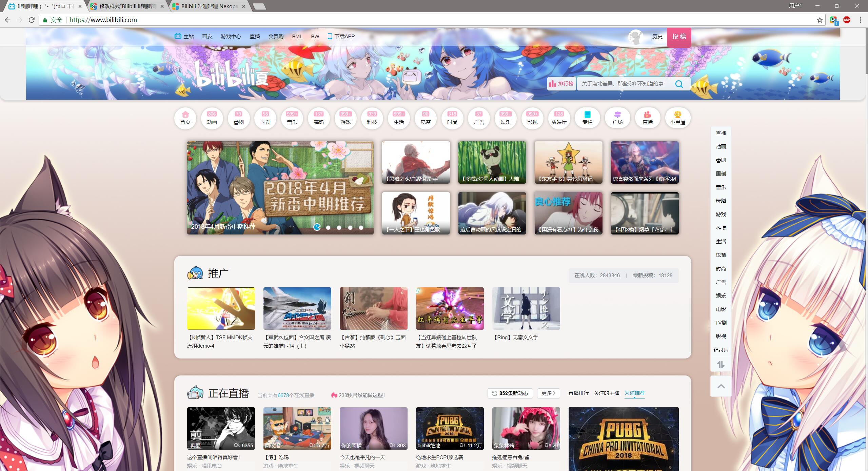Select the last carousel dot
This screenshot has height=471, width=868.
click(x=361, y=227)
